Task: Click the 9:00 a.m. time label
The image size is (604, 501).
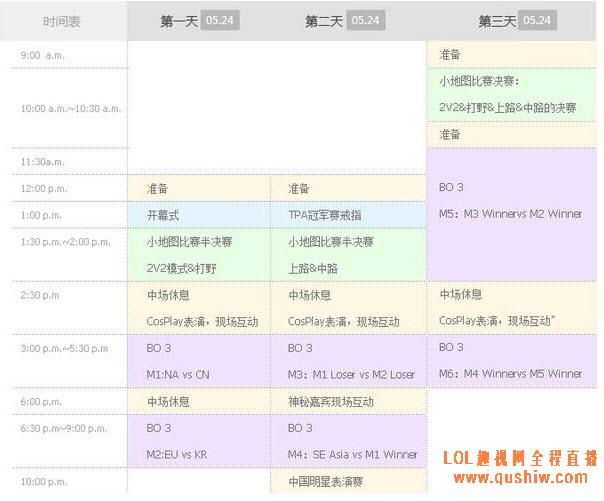Action: click(42, 55)
